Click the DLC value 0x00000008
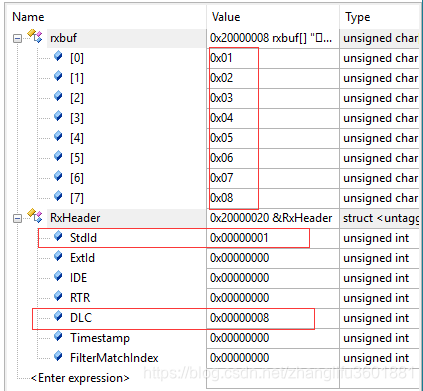 [239, 318]
